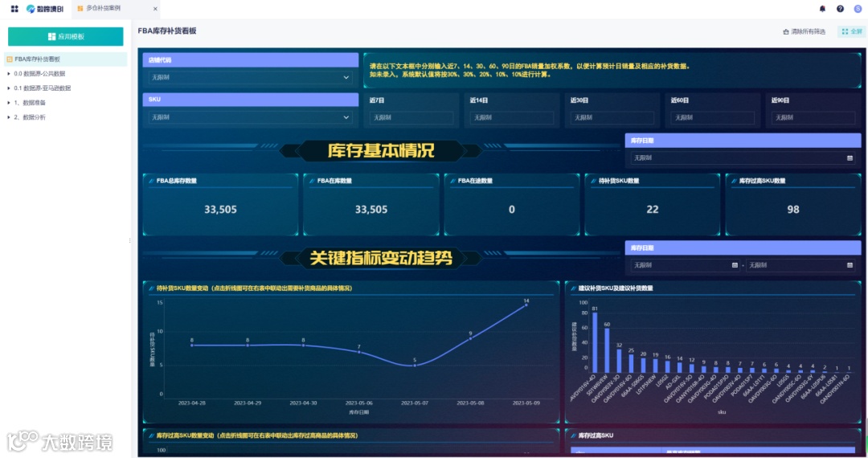Expand the 1、数据准备 node
The image size is (868, 458).
8,102
